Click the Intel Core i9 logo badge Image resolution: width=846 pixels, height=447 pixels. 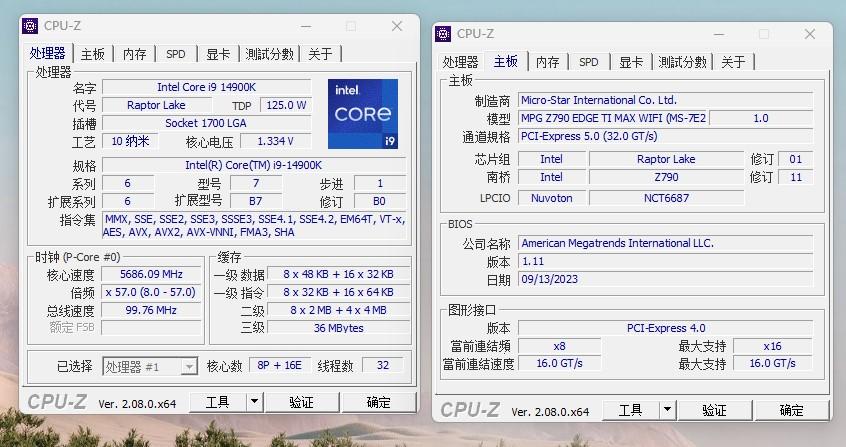coord(363,114)
